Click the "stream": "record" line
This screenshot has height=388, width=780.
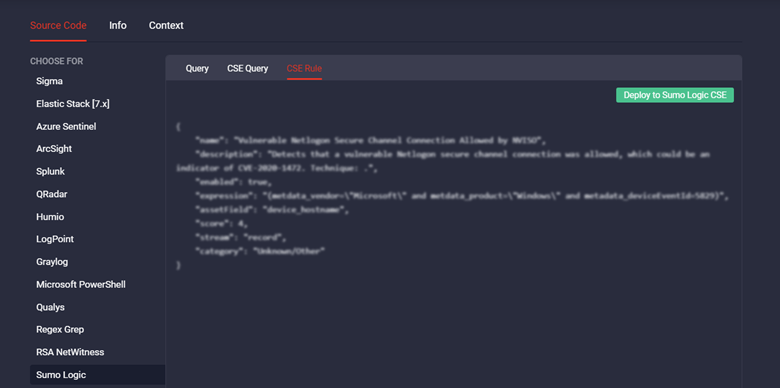(241, 238)
